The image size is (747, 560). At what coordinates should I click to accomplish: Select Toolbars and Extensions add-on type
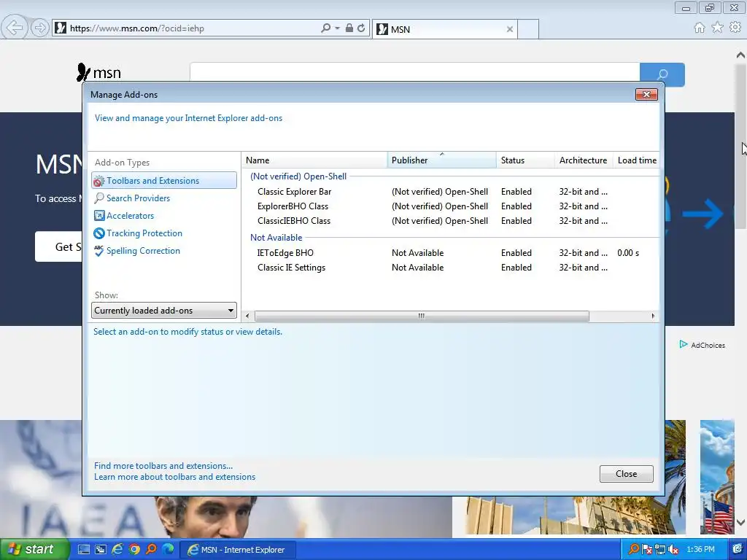164,181
